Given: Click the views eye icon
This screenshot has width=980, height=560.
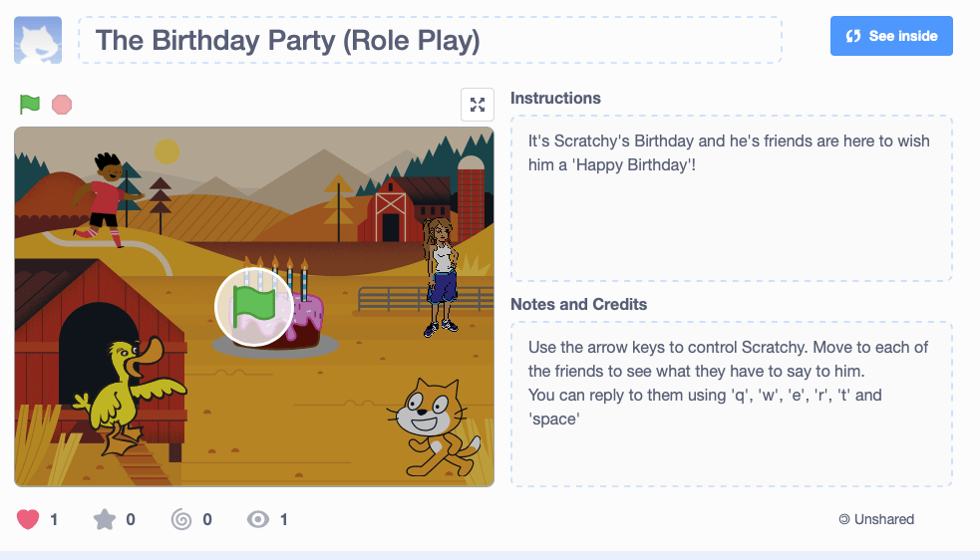Looking at the screenshot, I should point(258,519).
